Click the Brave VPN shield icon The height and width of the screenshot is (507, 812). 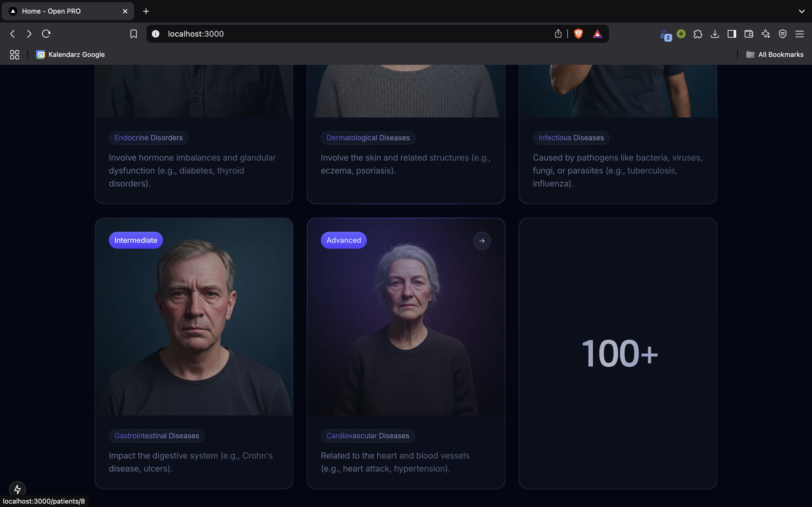point(782,34)
